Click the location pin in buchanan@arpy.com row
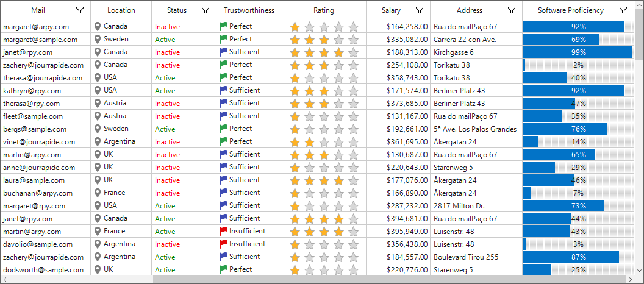The image size is (644, 284). (98, 193)
